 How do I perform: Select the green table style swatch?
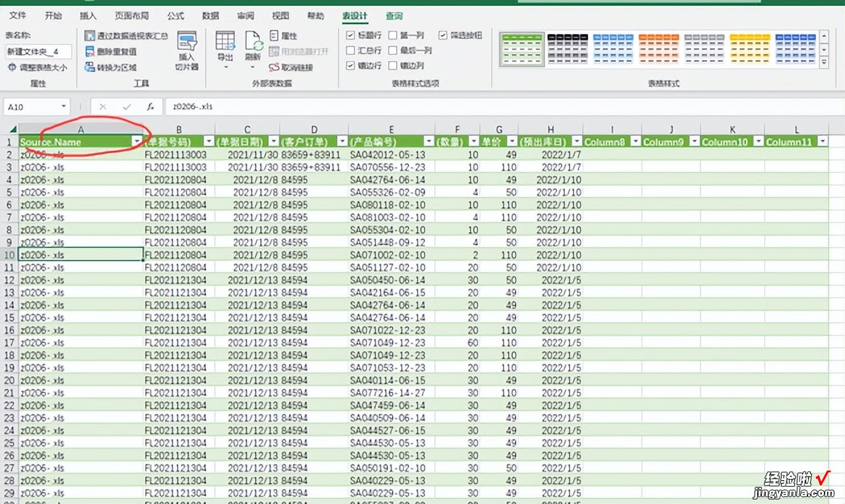click(522, 49)
